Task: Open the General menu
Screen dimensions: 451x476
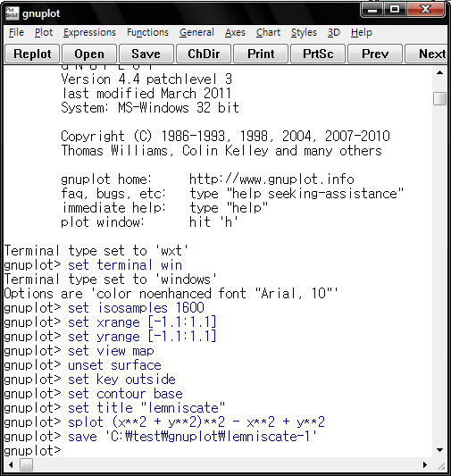Action: point(196,32)
